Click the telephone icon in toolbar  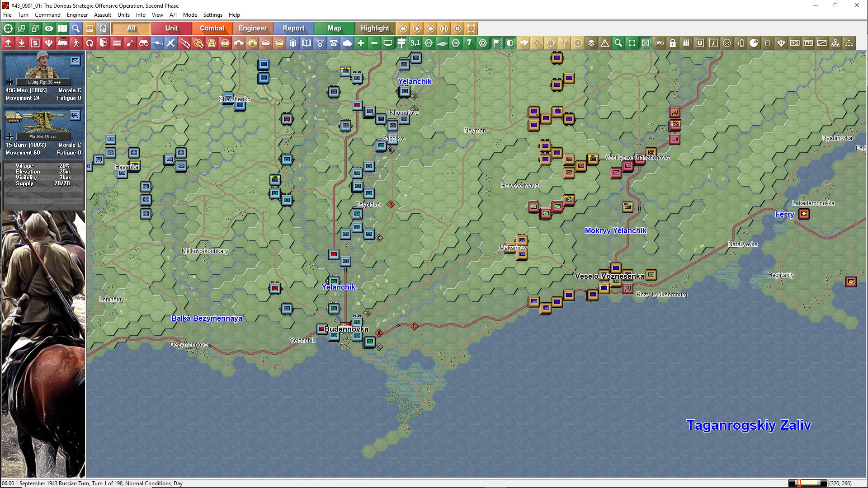334,43
